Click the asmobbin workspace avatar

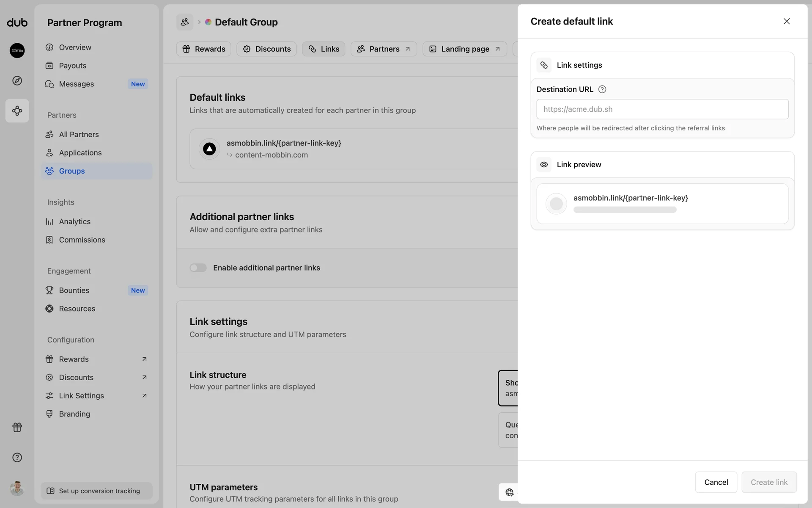(17, 50)
